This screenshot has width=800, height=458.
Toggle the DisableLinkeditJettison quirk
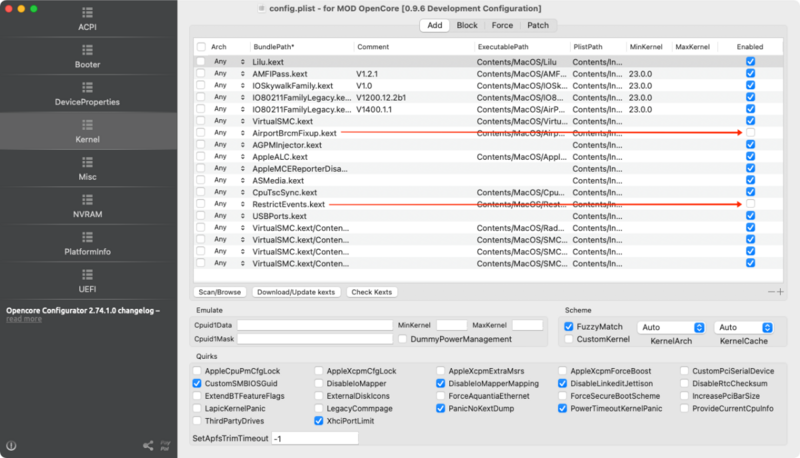(x=562, y=384)
